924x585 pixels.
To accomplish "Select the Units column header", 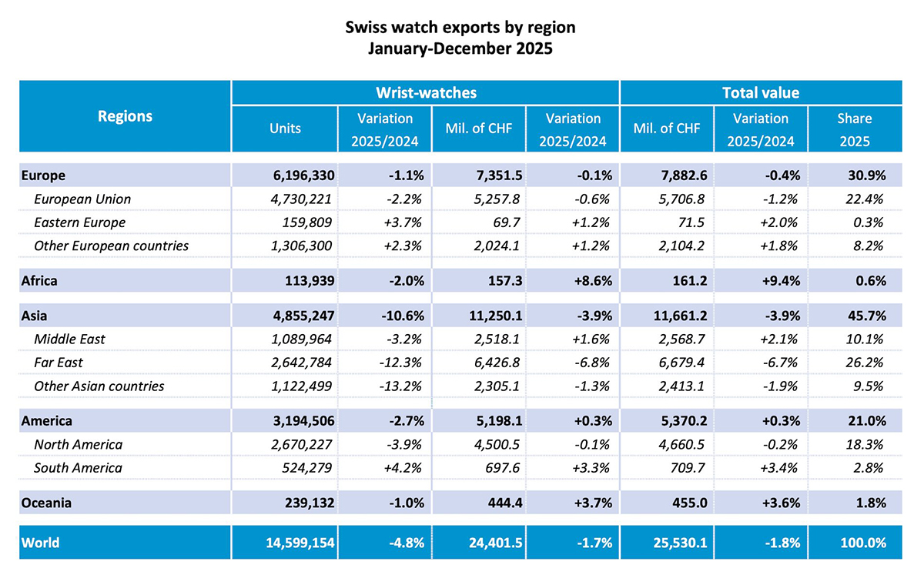I will (x=284, y=129).
